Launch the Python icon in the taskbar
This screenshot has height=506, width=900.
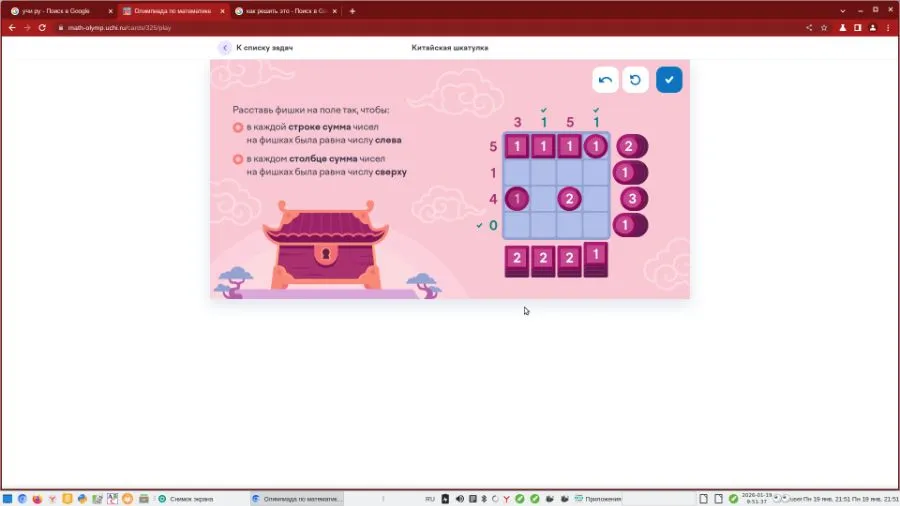(82, 499)
